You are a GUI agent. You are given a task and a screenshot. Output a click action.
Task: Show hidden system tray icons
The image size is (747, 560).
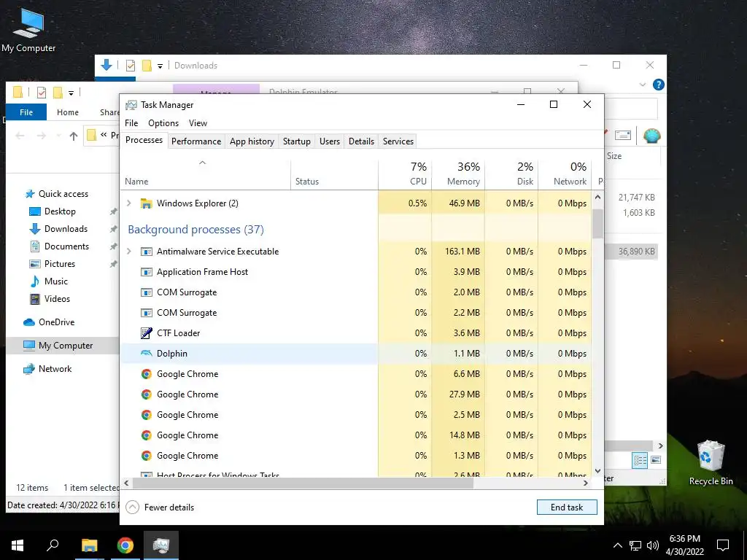(x=617, y=545)
